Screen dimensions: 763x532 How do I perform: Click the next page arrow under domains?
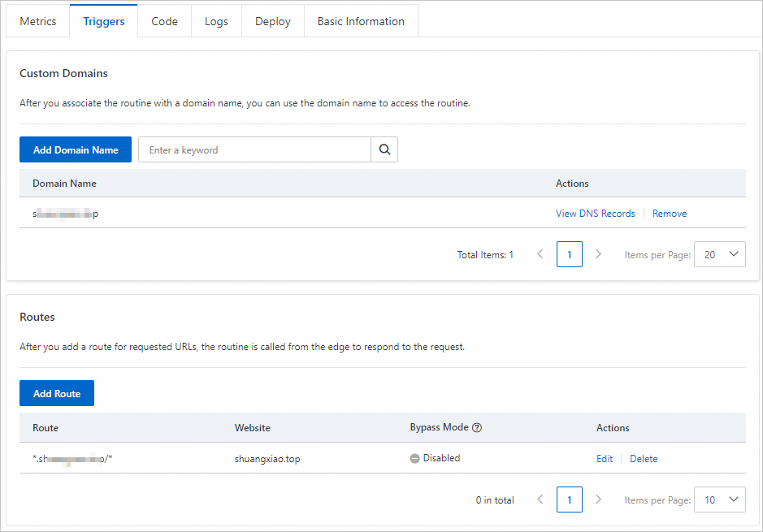tap(598, 254)
